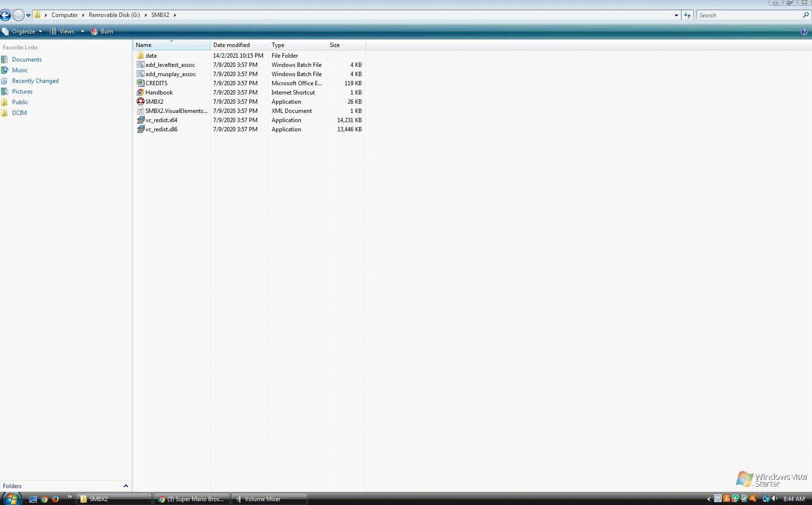Open the data folder icon
This screenshot has height=505, width=812.
pos(140,56)
